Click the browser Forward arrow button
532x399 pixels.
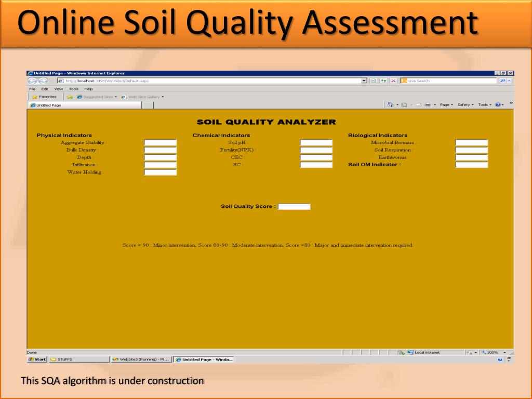pos(43,81)
